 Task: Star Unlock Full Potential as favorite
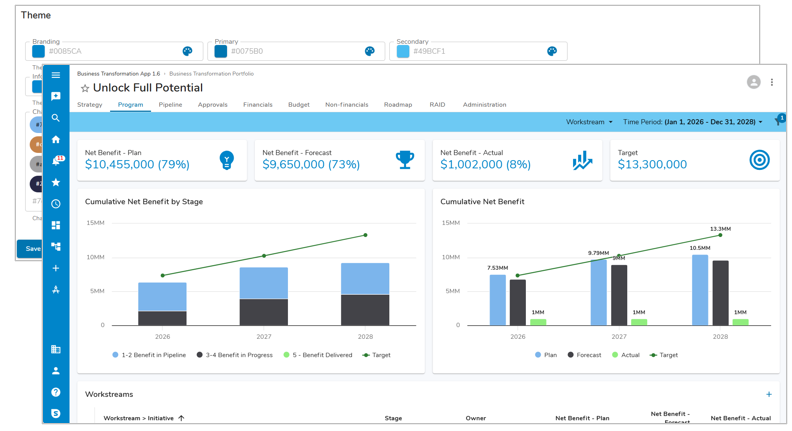[x=85, y=89]
